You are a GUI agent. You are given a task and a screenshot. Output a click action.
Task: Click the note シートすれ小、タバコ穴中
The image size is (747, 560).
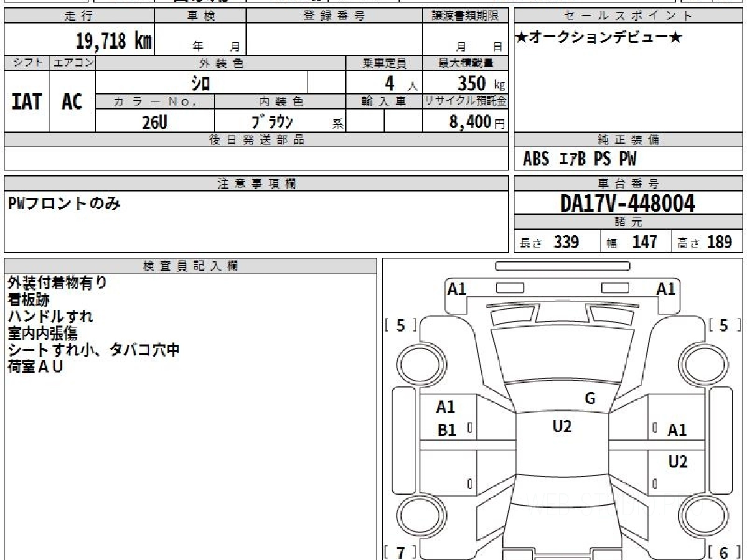(x=94, y=350)
